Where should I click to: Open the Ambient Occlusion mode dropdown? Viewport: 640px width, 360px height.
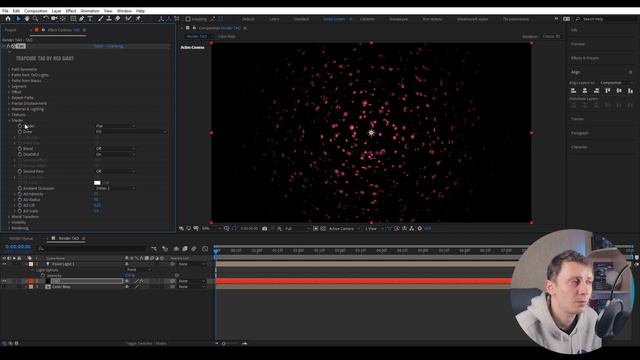click(115, 189)
